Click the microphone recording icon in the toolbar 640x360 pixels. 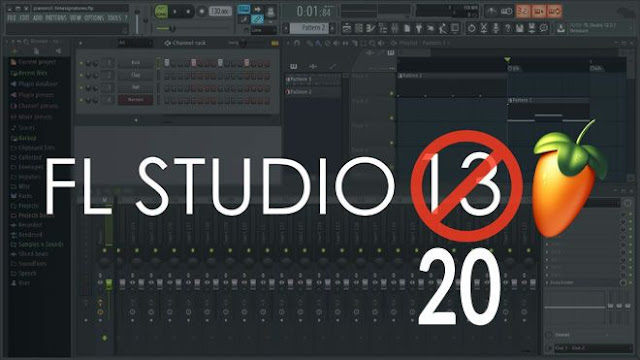(496, 28)
